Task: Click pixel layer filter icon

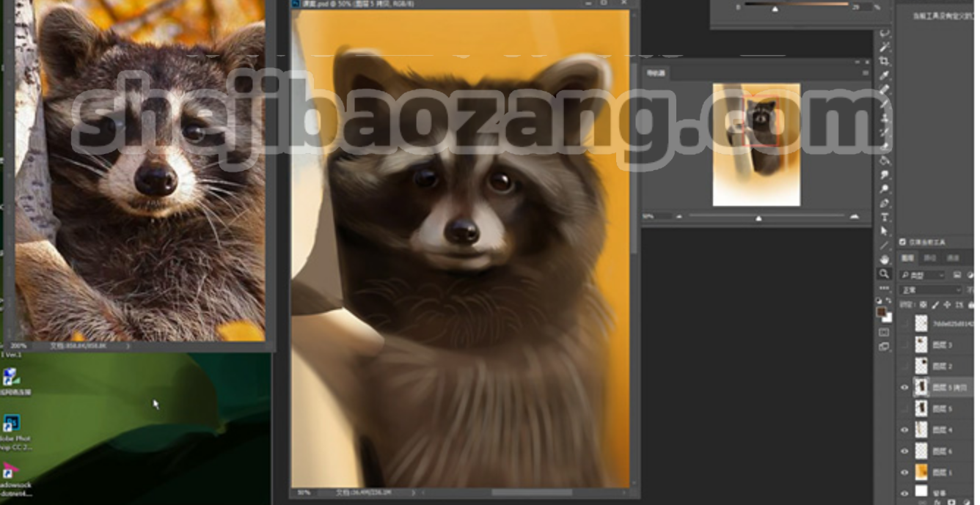Action: click(x=957, y=275)
